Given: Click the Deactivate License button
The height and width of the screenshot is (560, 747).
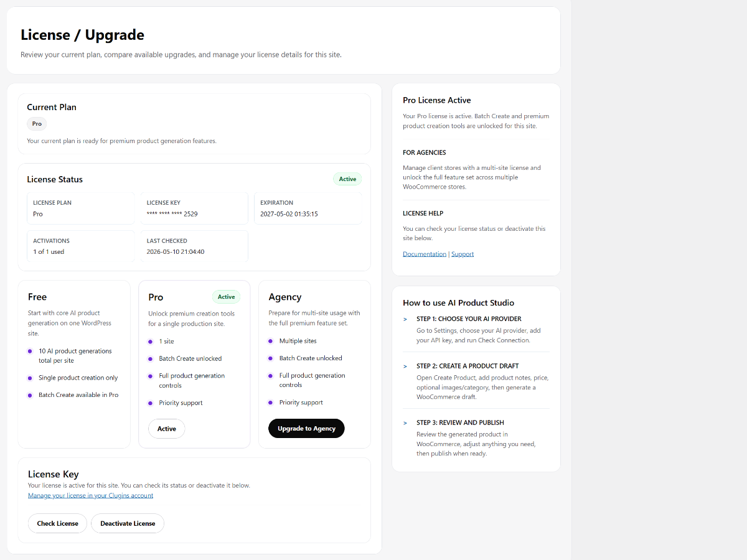Looking at the screenshot, I should (128, 523).
